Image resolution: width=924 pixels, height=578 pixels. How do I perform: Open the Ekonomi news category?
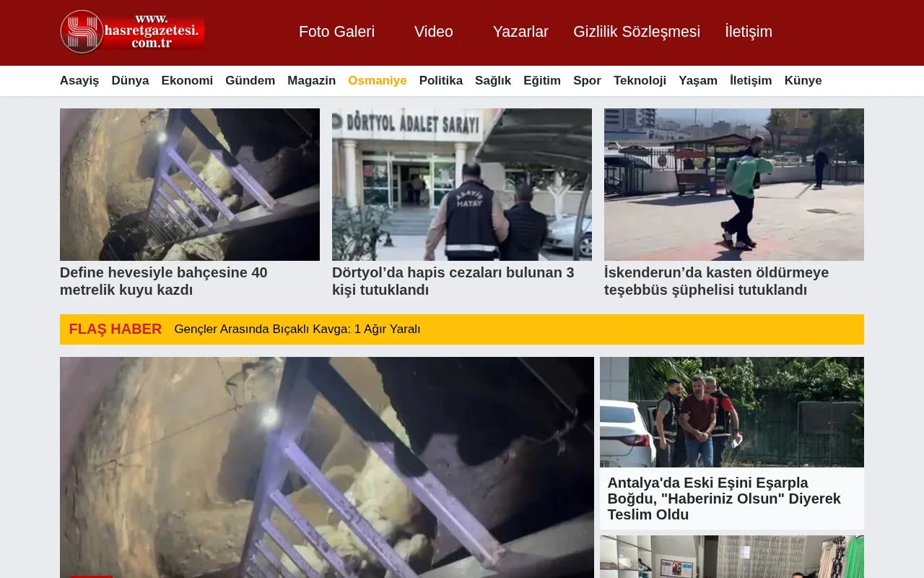pyautogui.click(x=187, y=80)
